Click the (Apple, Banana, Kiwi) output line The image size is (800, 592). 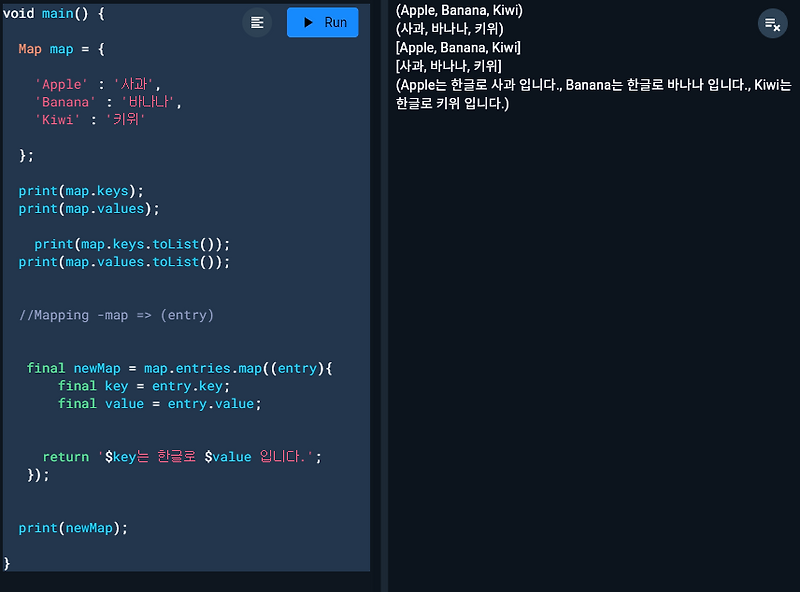[x=460, y=10]
